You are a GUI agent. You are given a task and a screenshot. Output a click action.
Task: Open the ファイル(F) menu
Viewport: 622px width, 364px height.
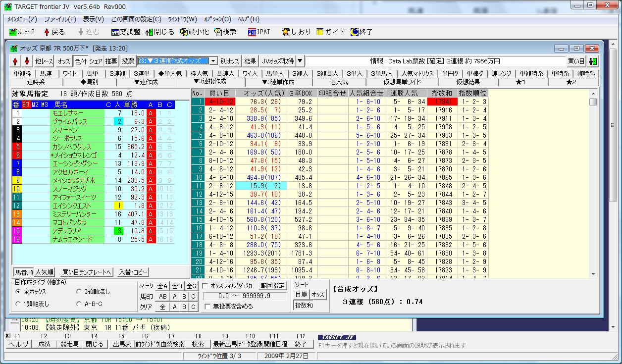(x=60, y=19)
